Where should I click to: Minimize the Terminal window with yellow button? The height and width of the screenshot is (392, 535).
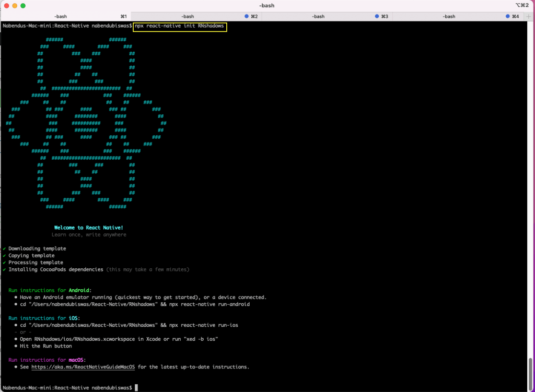15,6
